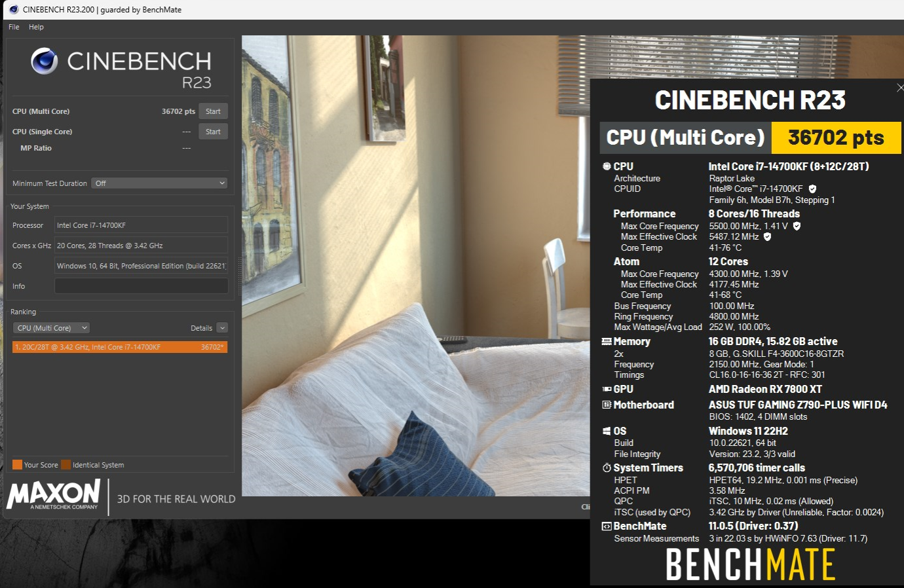Click 'Version: 23.2, 3/3 valid' text
The width and height of the screenshot is (904, 588).
pos(752,454)
